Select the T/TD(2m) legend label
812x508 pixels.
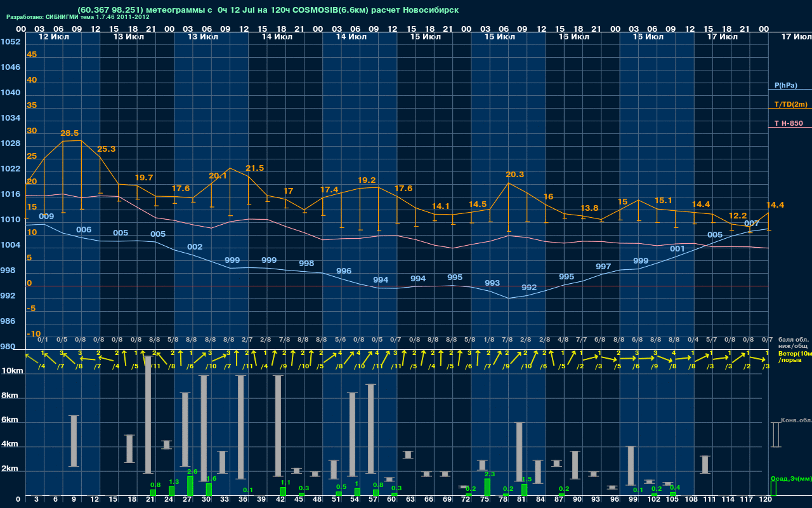pos(790,104)
